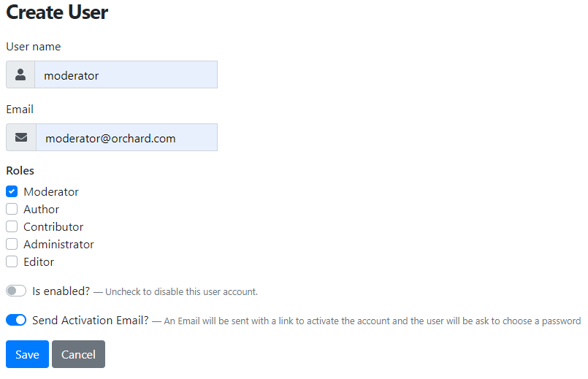Disable the Send Activation Email switch
Viewport: 588px width, 379px height.
pos(16,320)
